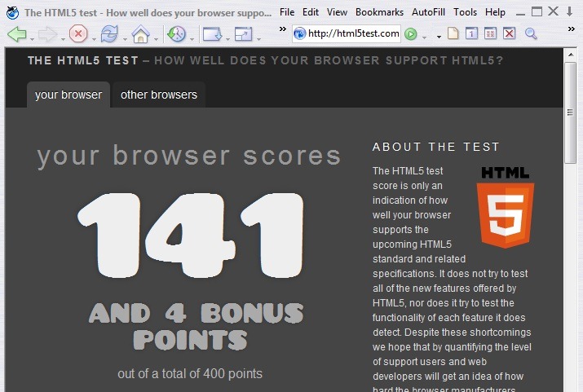Click the red X window toolbar icon

(509, 33)
